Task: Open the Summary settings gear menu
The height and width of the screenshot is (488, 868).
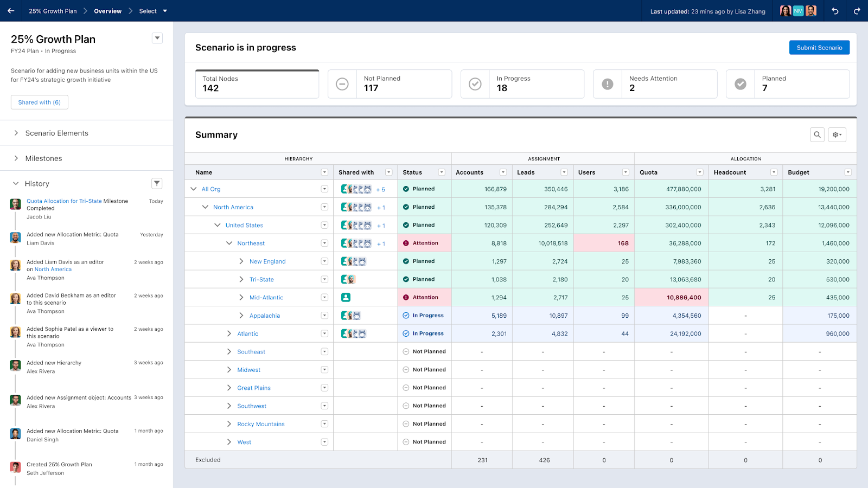Action: click(837, 134)
